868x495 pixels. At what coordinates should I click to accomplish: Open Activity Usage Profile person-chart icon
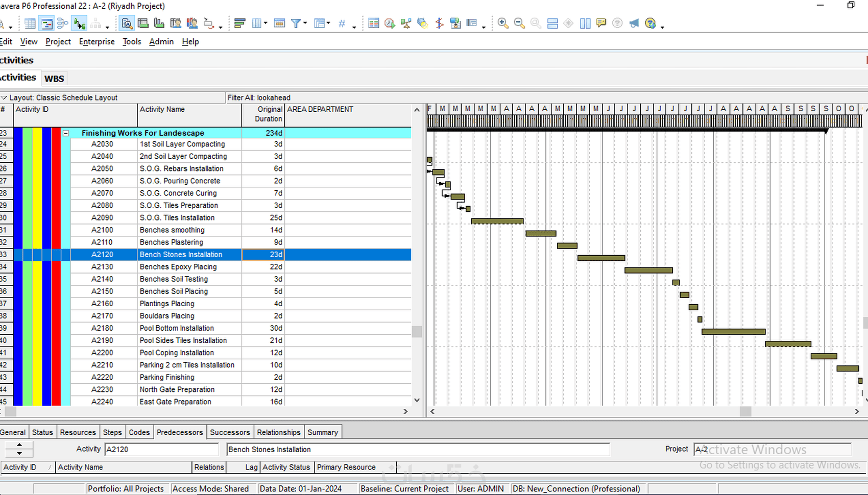[x=192, y=23]
